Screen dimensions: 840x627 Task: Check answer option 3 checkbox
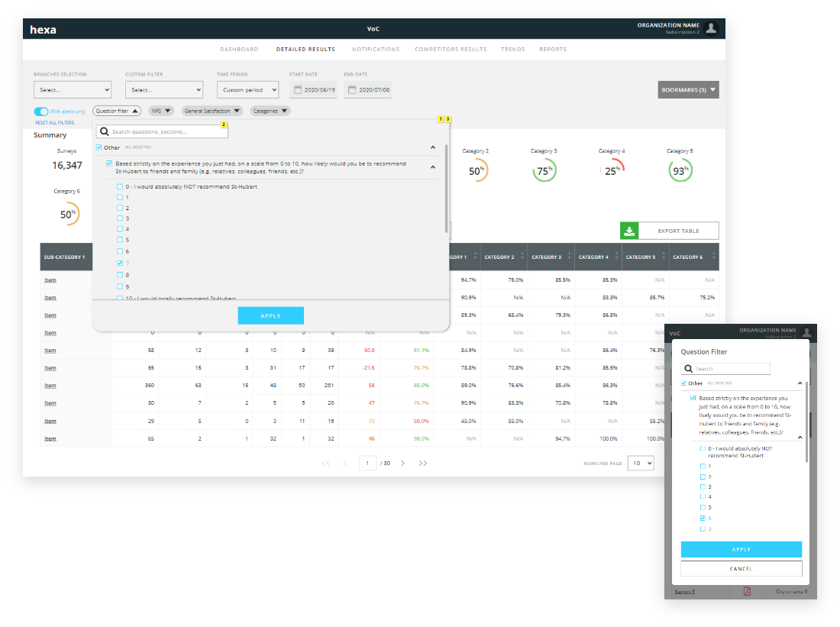click(x=120, y=218)
